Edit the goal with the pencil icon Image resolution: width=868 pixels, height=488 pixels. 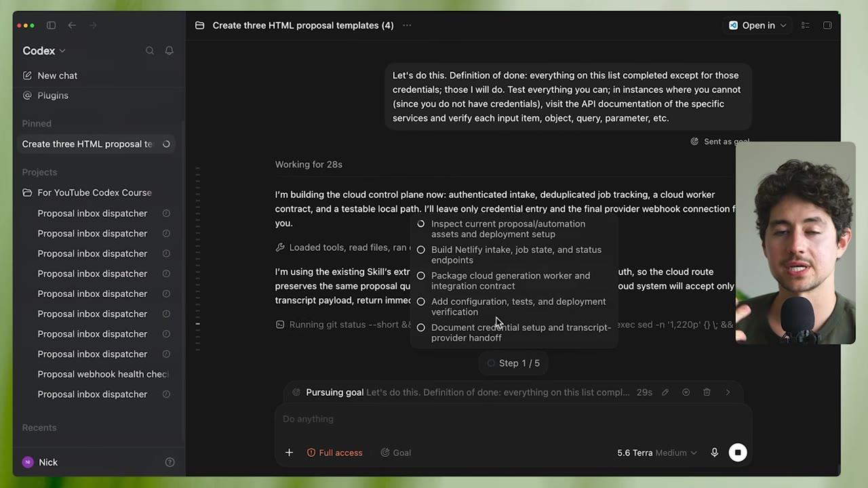tap(665, 392)
